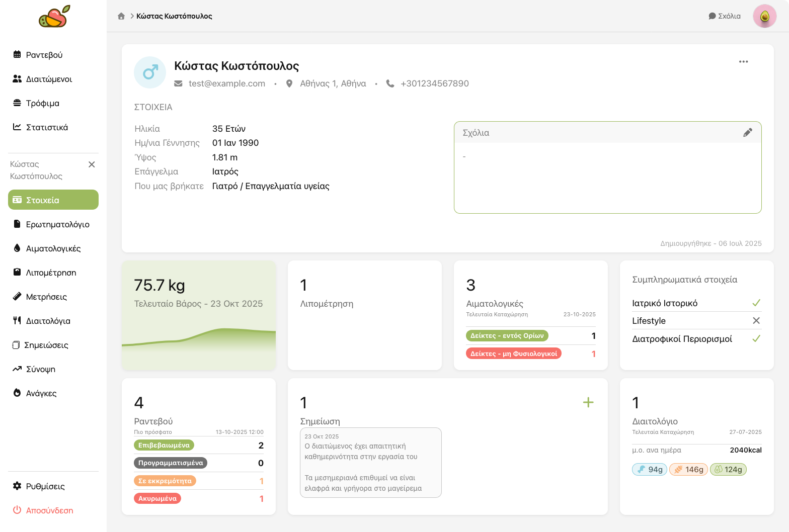Toggle Διατροφικοί Περιορισμοί checkmark
Image resolution: width=789 pixels, height=532 pixels.
[x=756, y=339]
